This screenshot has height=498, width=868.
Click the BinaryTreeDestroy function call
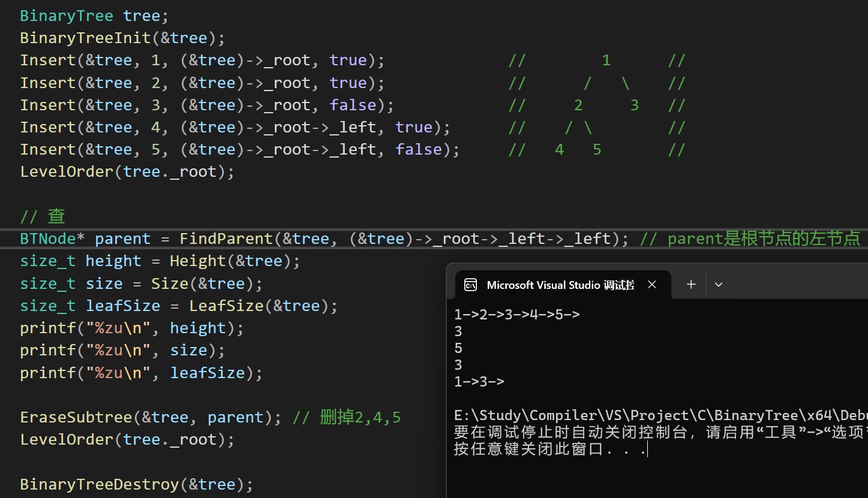[x=99, y=484]
